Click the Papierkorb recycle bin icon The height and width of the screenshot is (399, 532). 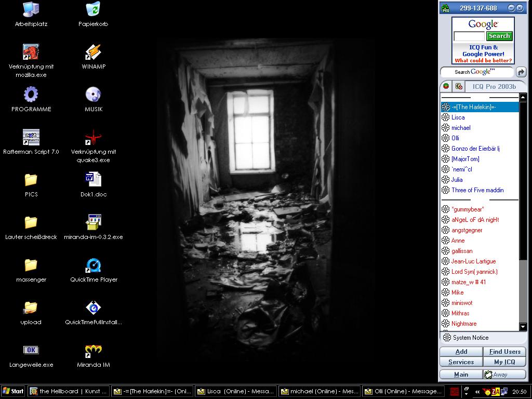(93, 10)
